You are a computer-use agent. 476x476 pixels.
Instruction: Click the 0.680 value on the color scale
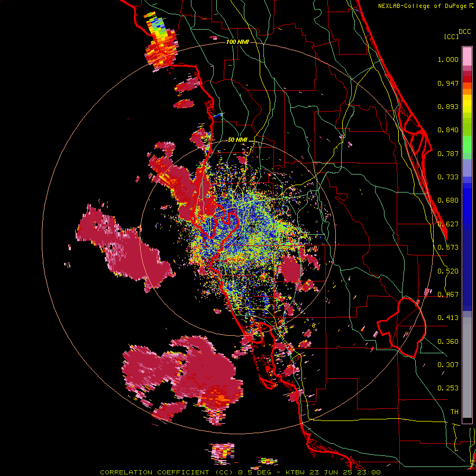(448, 200)
